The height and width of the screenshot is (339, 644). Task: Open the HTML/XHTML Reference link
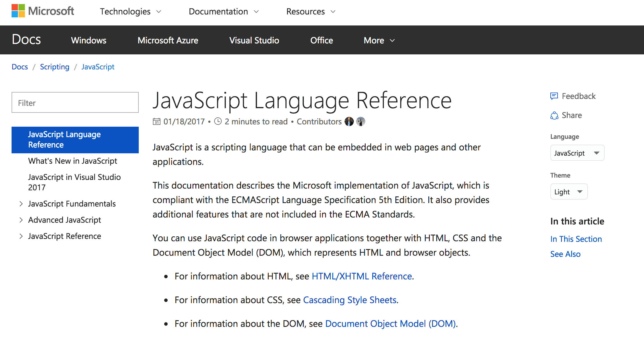click(362, 276)
